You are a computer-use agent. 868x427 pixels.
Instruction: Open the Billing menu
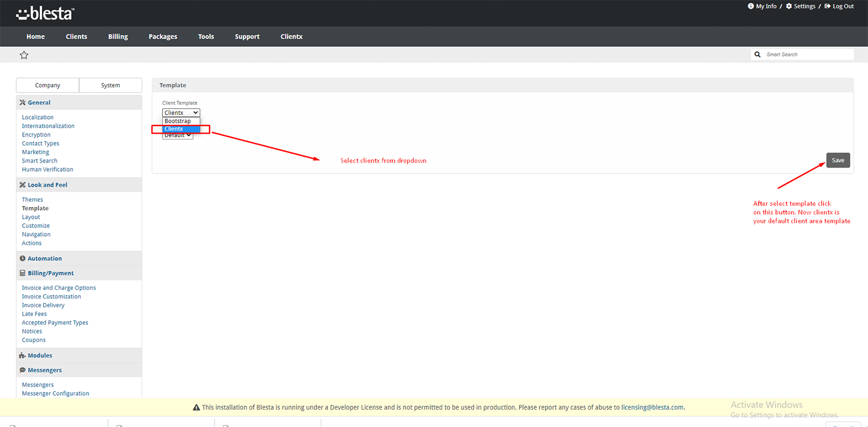pyautogui.click(x=118, y=36)
